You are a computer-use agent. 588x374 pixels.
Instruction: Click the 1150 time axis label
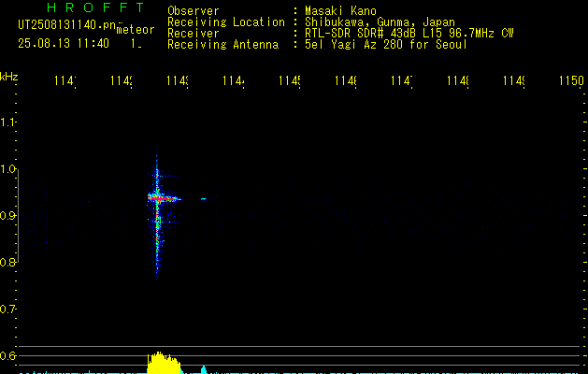571,80
